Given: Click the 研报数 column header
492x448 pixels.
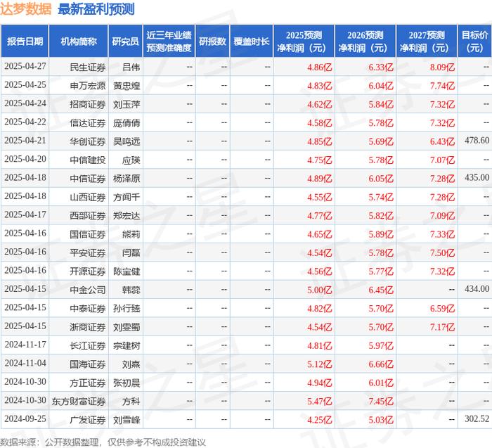Looking at the screenshot, I should (212, 41).
